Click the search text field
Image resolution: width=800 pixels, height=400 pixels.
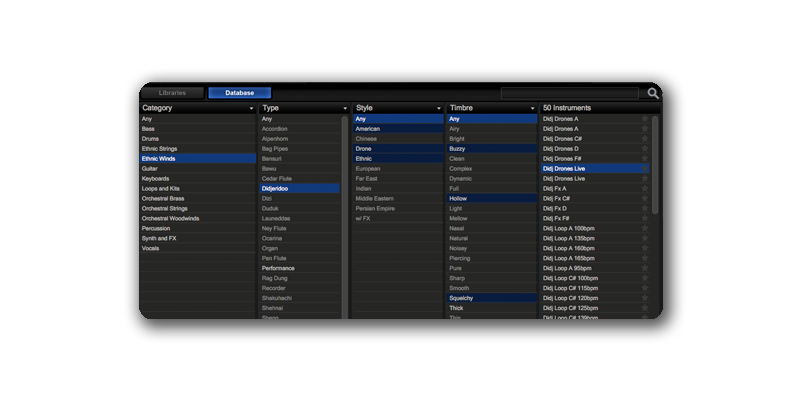click(x=570, y=93)
